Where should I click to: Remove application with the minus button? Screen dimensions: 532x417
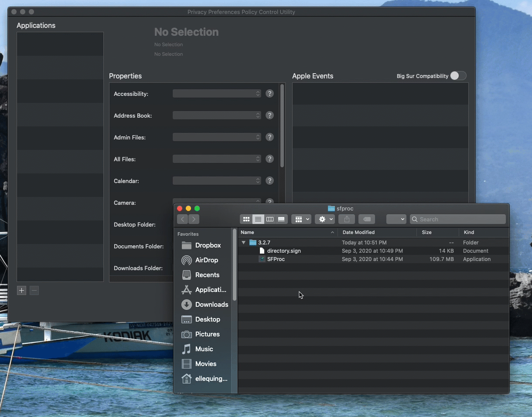[x=34, y=291]
